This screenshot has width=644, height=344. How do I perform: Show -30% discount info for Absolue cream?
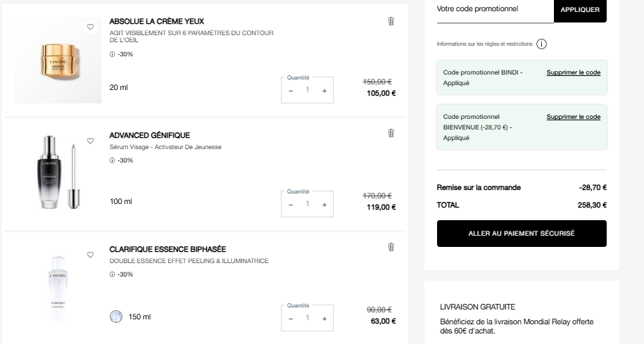point(112,54)
